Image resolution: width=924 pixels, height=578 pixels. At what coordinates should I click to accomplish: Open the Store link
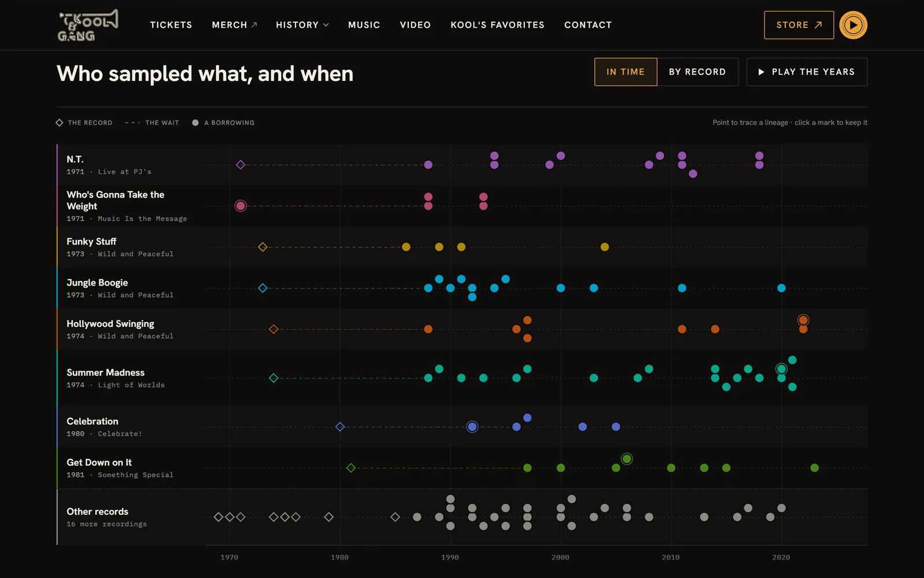[799, 25]
